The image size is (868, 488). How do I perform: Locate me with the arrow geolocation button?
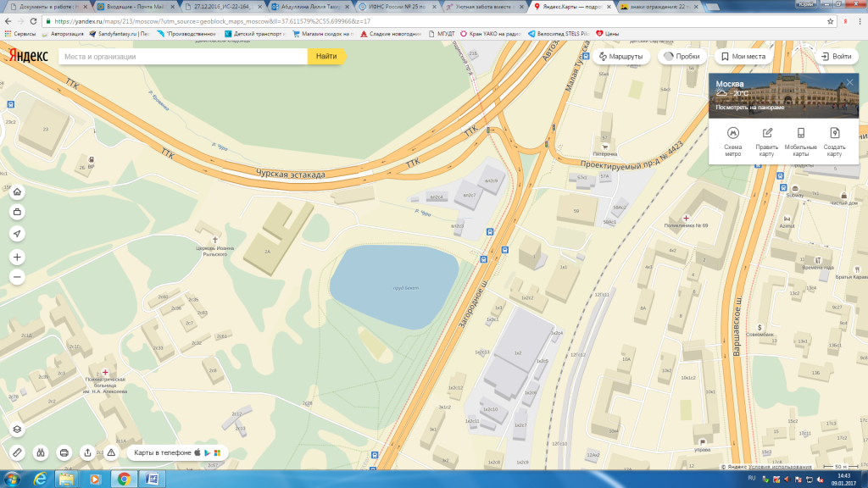(17, 234)
